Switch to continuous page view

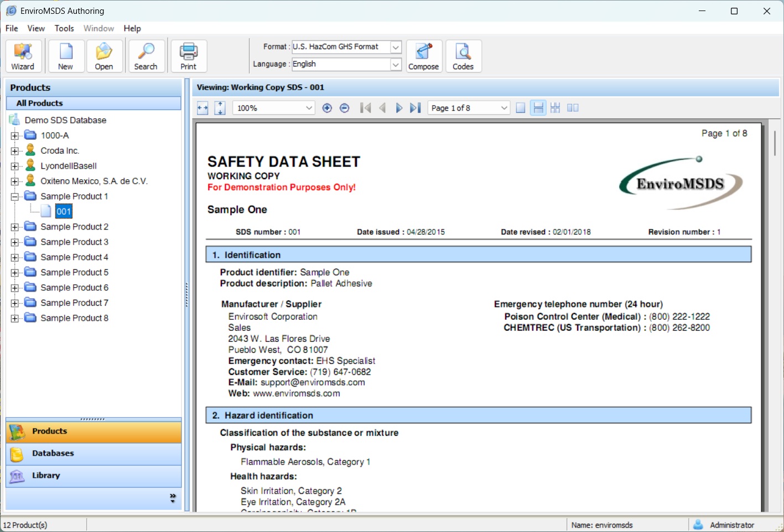coord(538,108)
